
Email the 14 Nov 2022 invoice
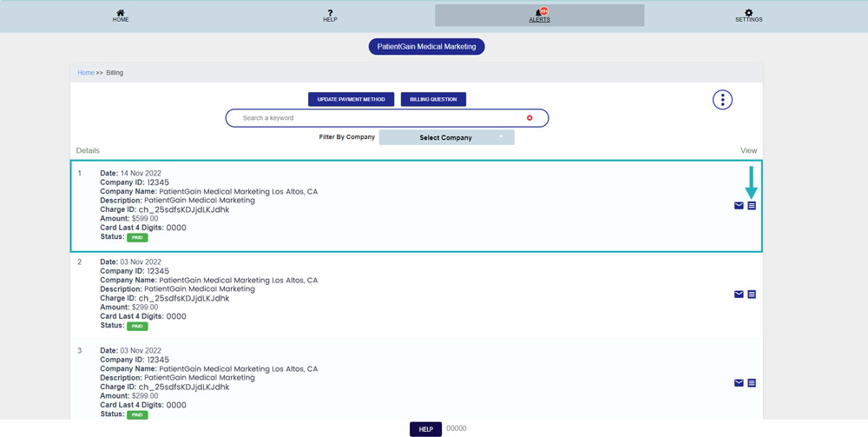[x=739, y=206]
